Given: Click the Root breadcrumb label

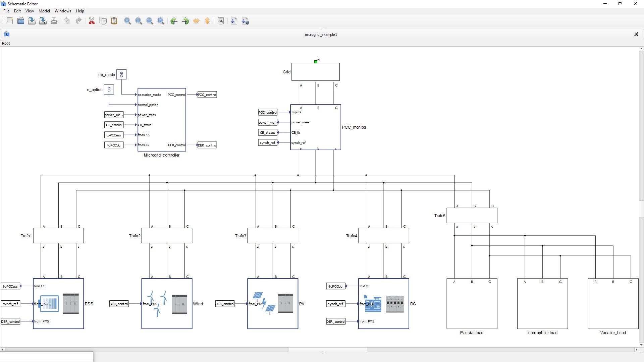Looking at the screenshot, I should 6,43.
